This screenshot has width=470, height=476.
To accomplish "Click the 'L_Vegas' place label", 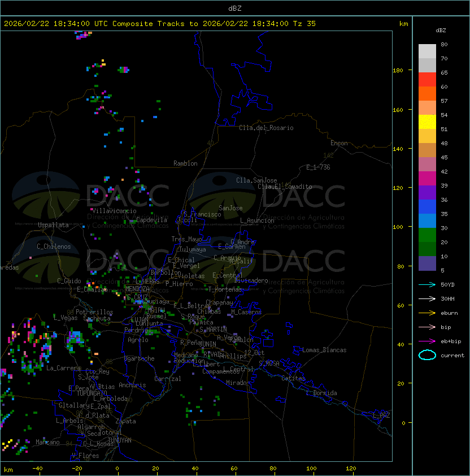I will [x=66, y=318].
